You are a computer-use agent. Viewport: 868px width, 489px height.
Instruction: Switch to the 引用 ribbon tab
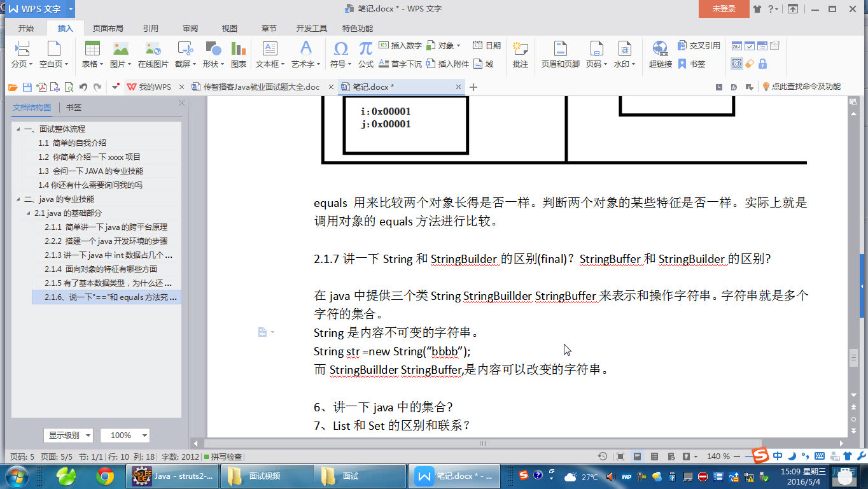point(151,29)
